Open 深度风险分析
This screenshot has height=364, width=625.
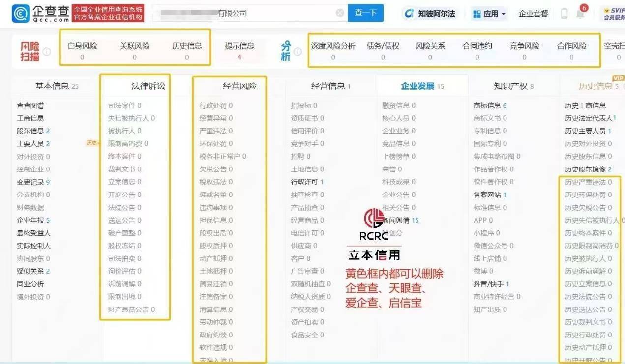333,51
